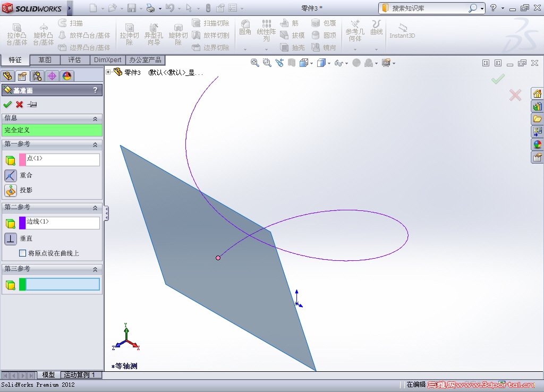Select the Boundary Boss/Base (边界凸台/基体) tool
This screenshot has width=544, height=392.
84,47
